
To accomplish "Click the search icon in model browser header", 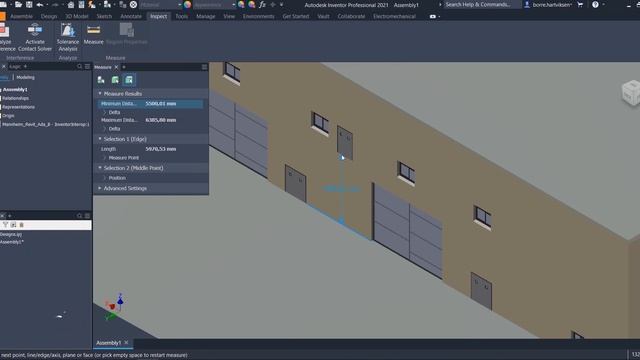I will click(x=80, y=67).
